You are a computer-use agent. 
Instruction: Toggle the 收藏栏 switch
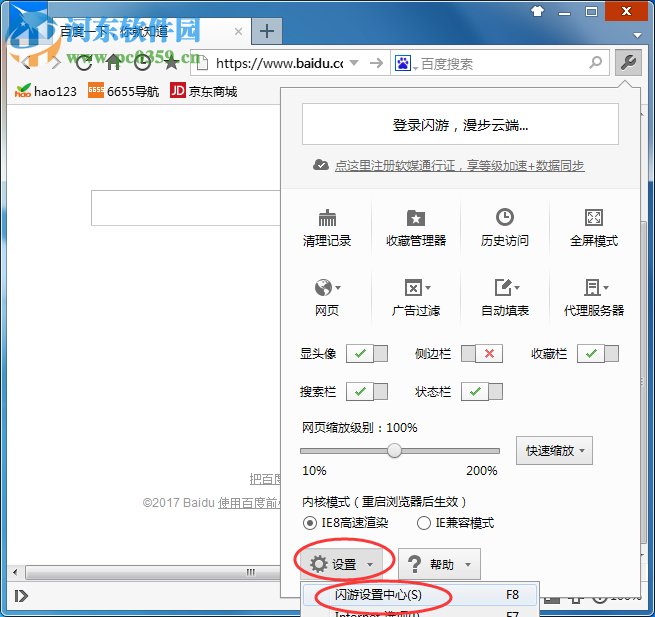pos(598,354)
